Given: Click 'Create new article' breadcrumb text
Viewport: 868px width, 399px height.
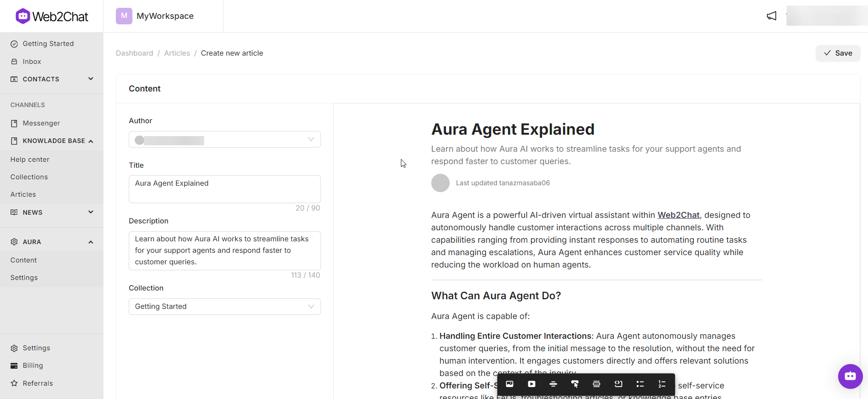Looking at the screenshot, I should tap(232, 53).
